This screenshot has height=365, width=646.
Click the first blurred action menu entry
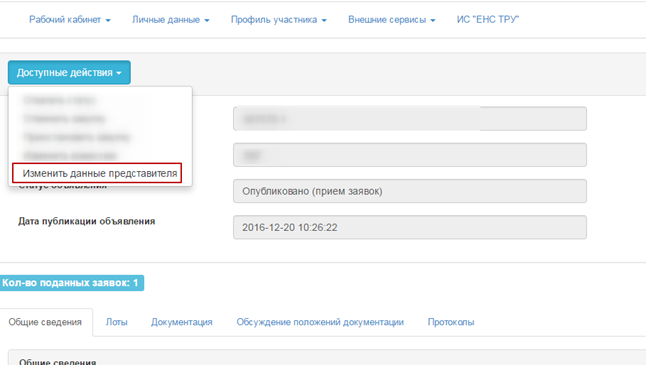(60, 100)
